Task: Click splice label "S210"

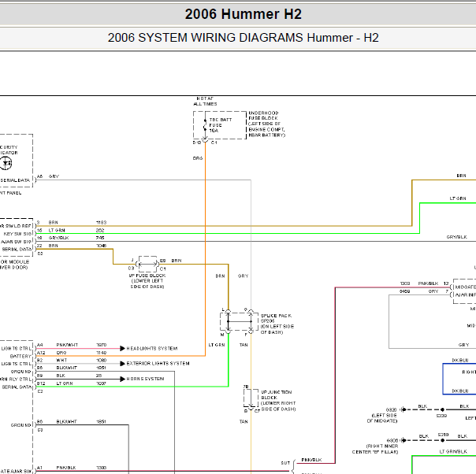Action: [443, 435]
